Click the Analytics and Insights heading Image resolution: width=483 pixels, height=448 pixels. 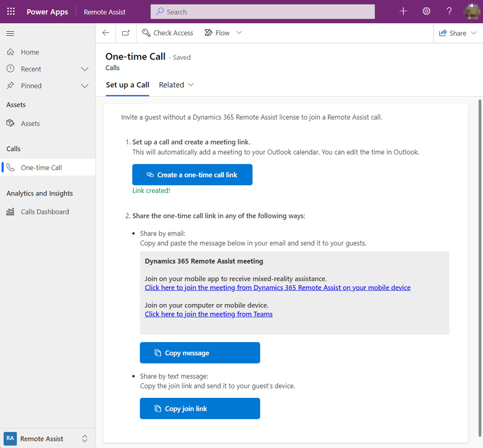pyautogui.click(x=40, y=193)
